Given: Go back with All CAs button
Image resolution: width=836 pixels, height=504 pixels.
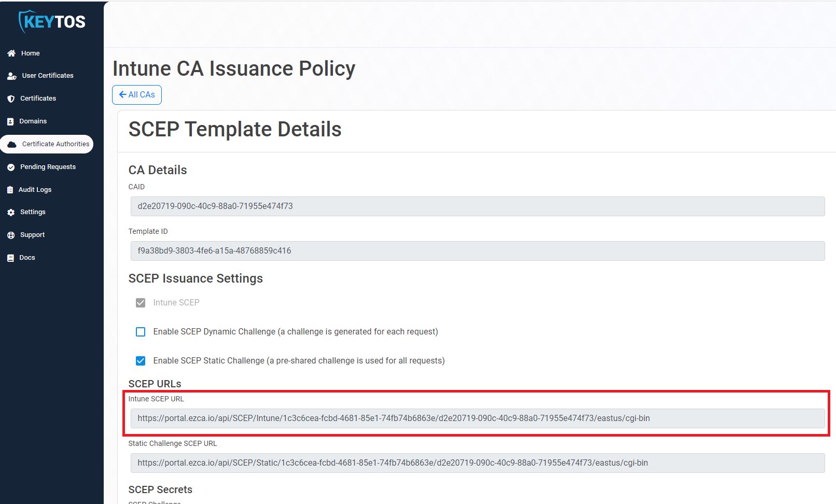Looking at the screenshot, I should 137,95.
